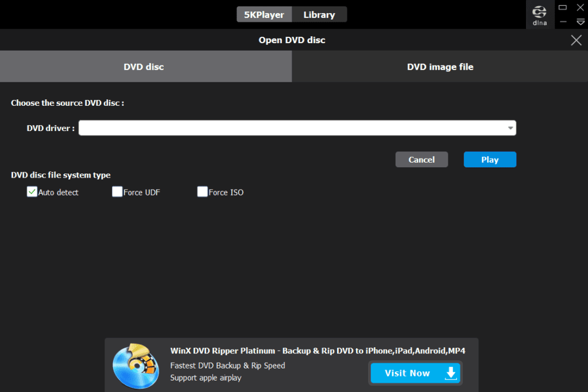Switch to the DVD image file tab
588x392 pixels.
(440, 67)
